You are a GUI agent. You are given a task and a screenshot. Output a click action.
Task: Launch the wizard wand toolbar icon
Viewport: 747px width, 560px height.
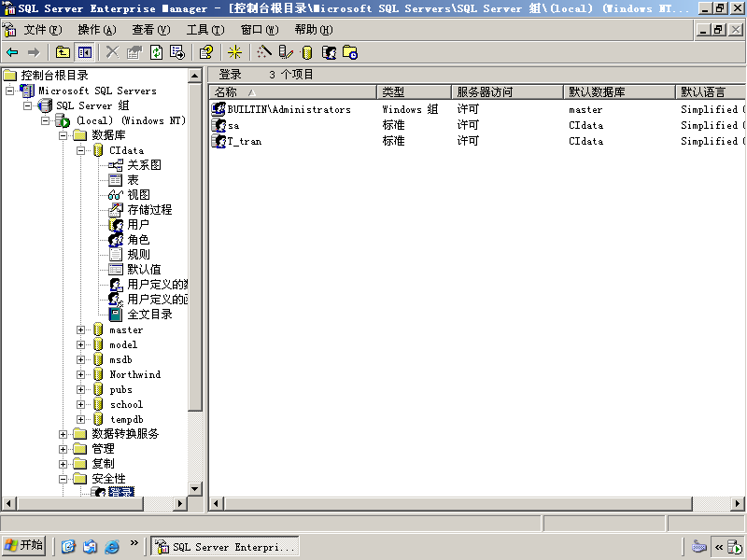(264, 52)
